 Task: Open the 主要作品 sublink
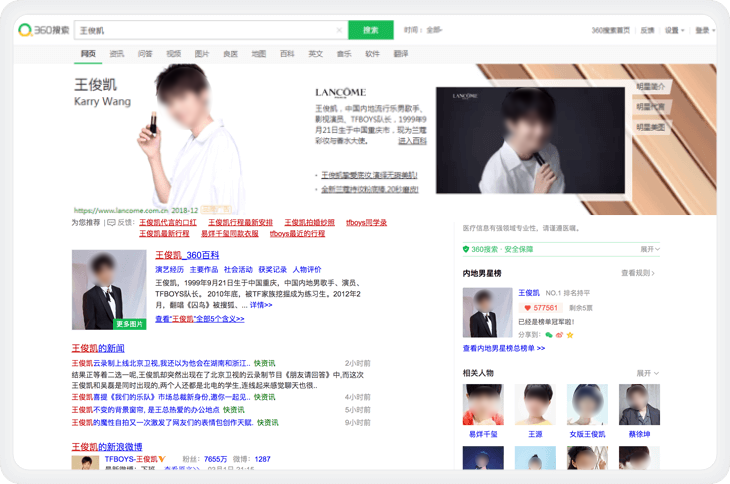204,269
